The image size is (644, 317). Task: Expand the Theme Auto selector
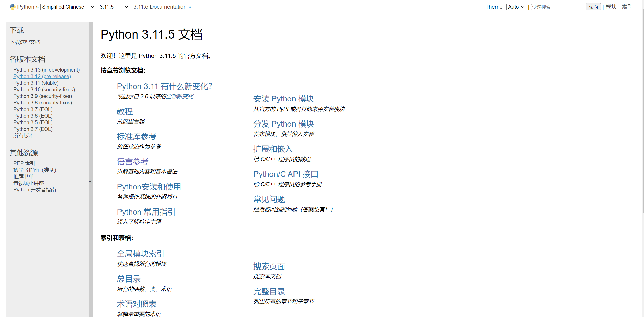point(516,7)
